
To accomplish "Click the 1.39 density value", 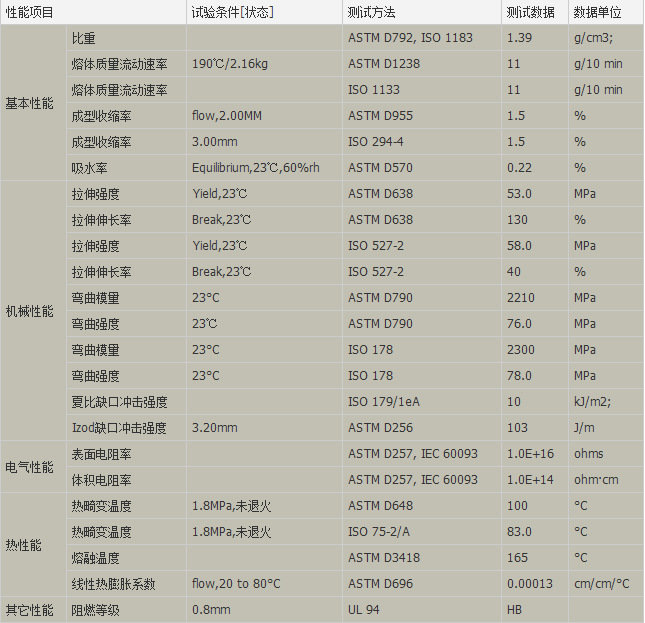I will (535, 38).
